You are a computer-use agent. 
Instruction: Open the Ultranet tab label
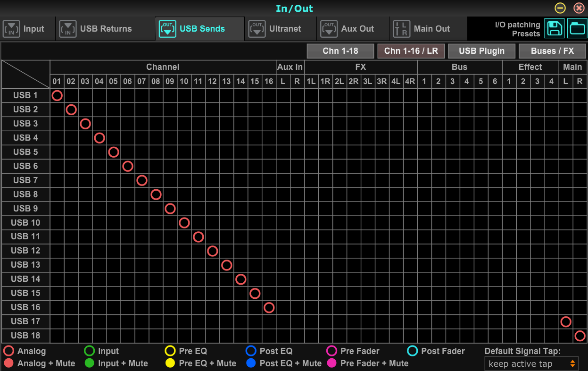coord(285,29)
